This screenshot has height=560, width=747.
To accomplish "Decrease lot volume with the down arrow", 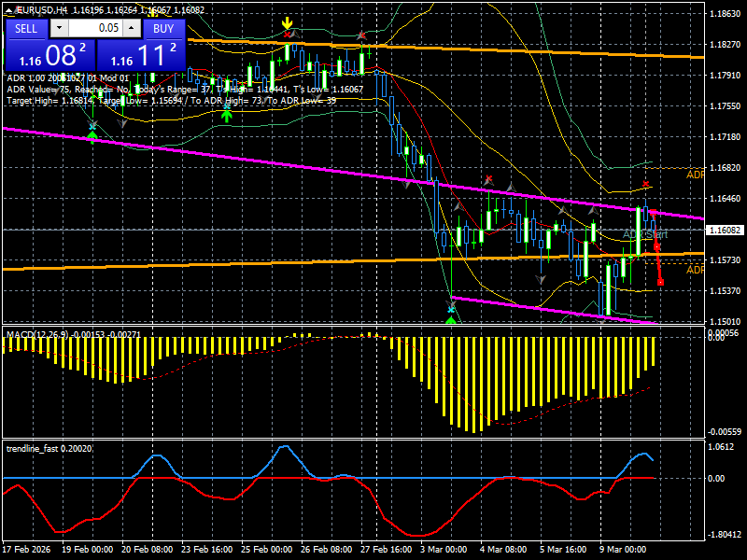I will (x=59, y=28).
